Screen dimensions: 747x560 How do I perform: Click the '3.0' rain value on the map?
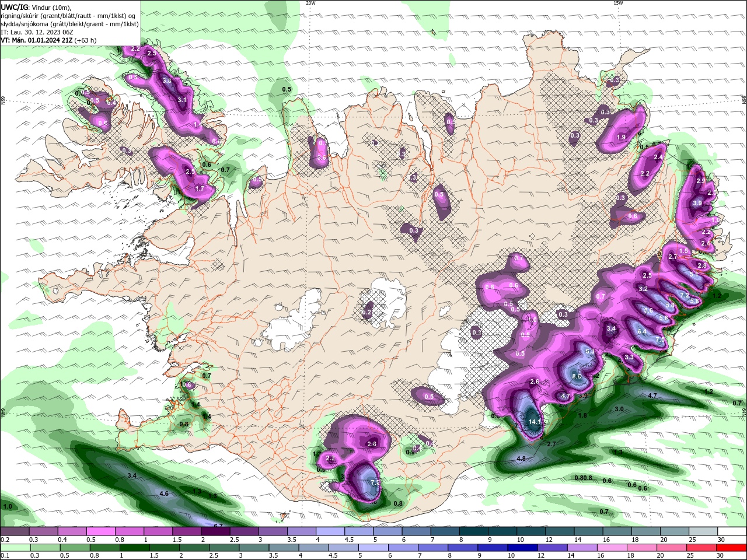[619, 409]
